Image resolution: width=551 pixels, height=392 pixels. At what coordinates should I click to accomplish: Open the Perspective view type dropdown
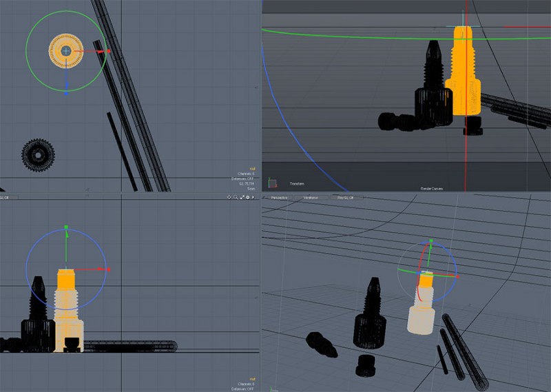coord(279,197)
